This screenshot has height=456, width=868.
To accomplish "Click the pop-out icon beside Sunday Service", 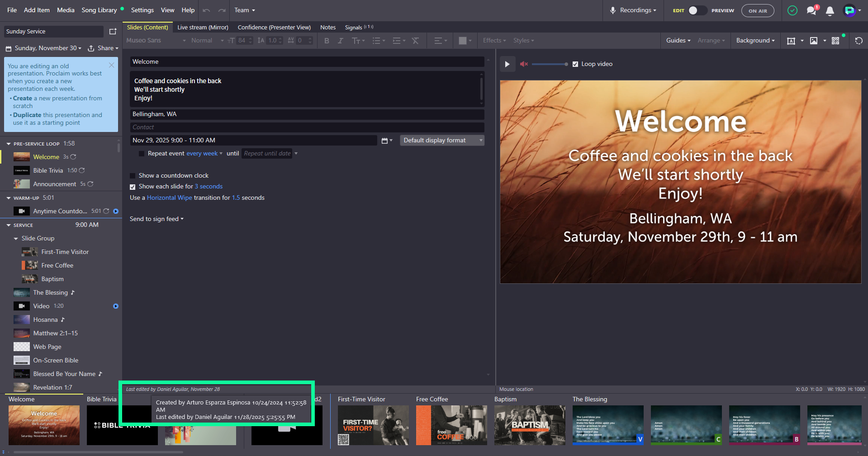I will (113, 32).
